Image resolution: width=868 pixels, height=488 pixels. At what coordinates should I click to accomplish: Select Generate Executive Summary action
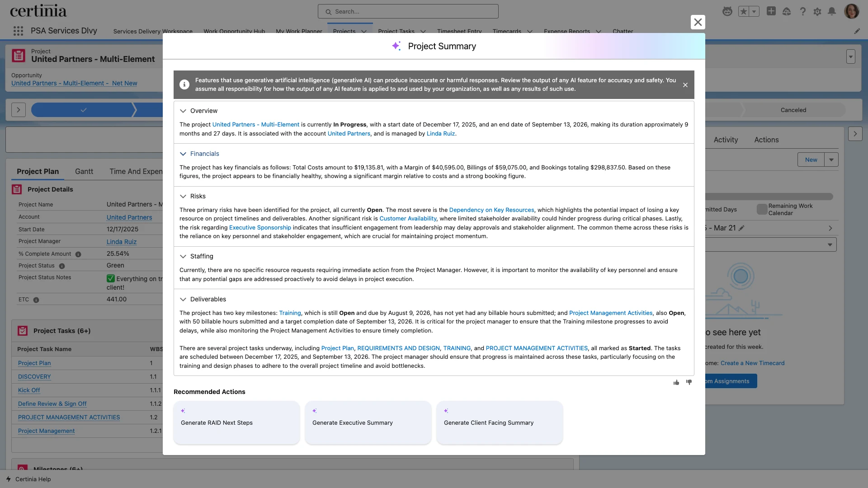[x=368, y=422]
